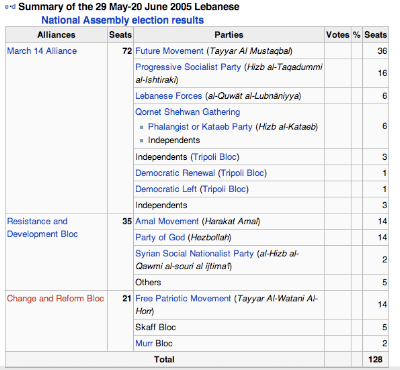
Task: Click the Seats header next to Alliances
Action: pyautogui.click(x=120, y=35)
